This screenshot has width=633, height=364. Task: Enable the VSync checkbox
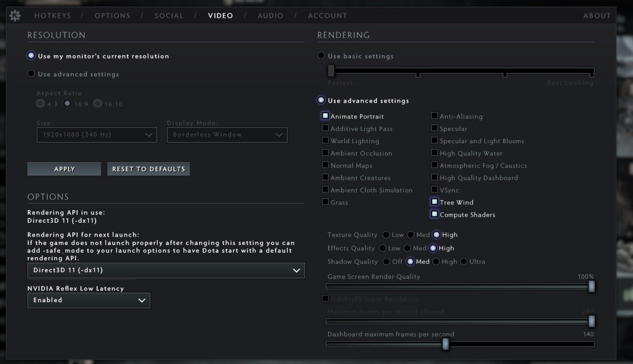(x=435, y=190)
